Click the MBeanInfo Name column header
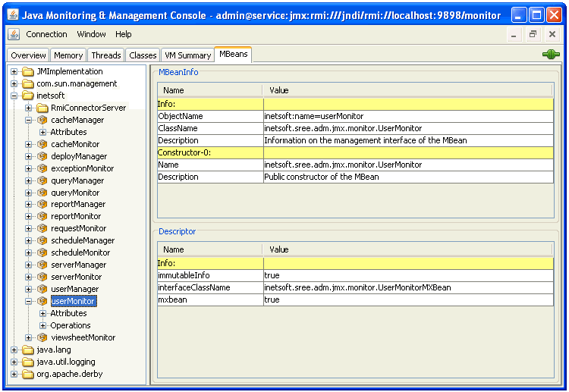This screenshot has height=392, width=569. point(209,90)
